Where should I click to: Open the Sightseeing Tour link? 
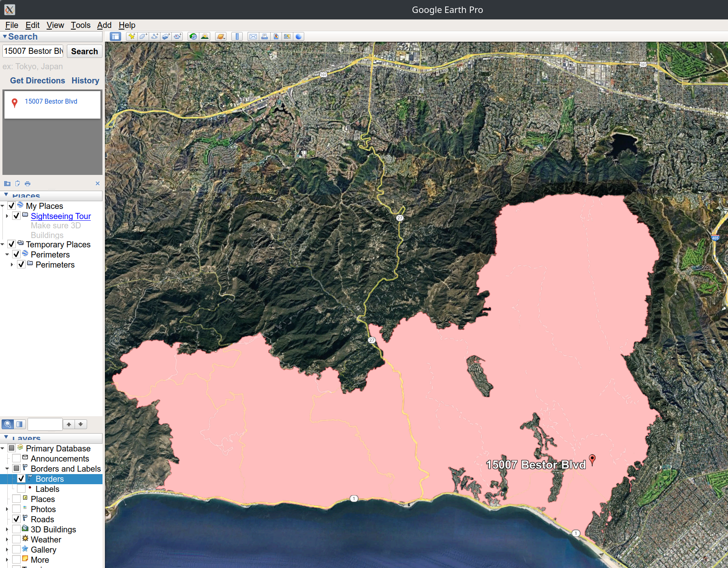(x=61, y=216)
